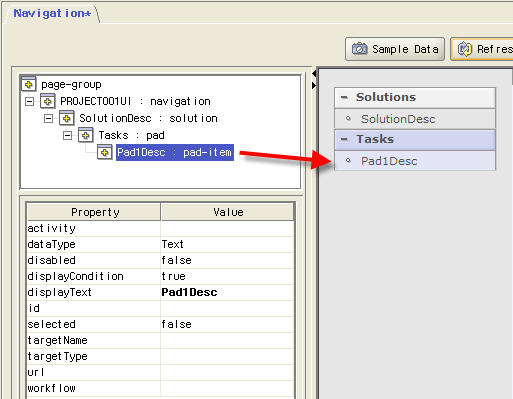Select the disabled property name
The height and width of the screenshot is (399, 513).
click(94, 260)
